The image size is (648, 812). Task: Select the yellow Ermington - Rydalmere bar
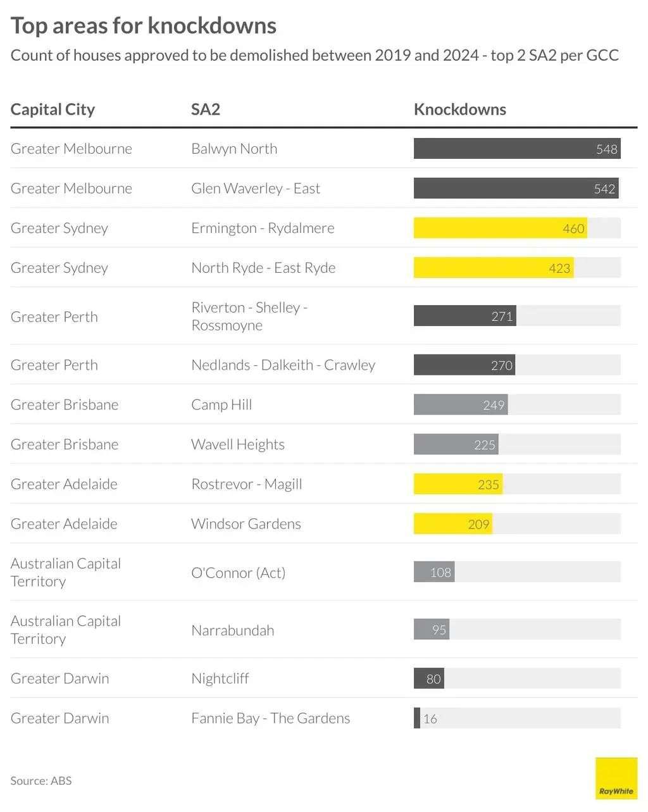[x=501, y=228]
